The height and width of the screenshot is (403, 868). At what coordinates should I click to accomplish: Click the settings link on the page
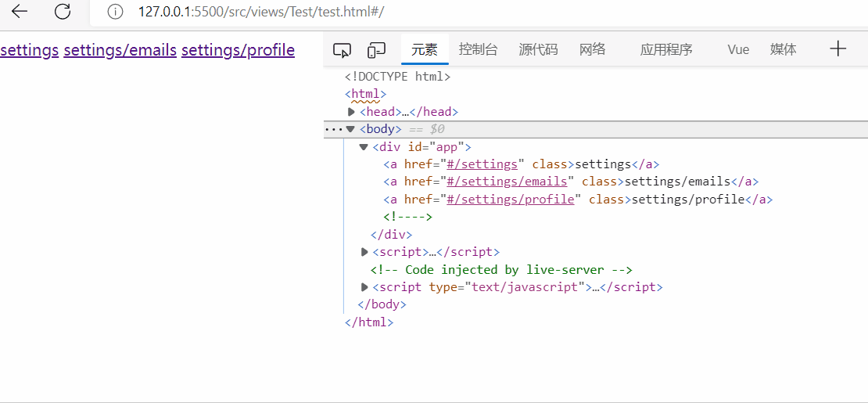click(30, 50)
